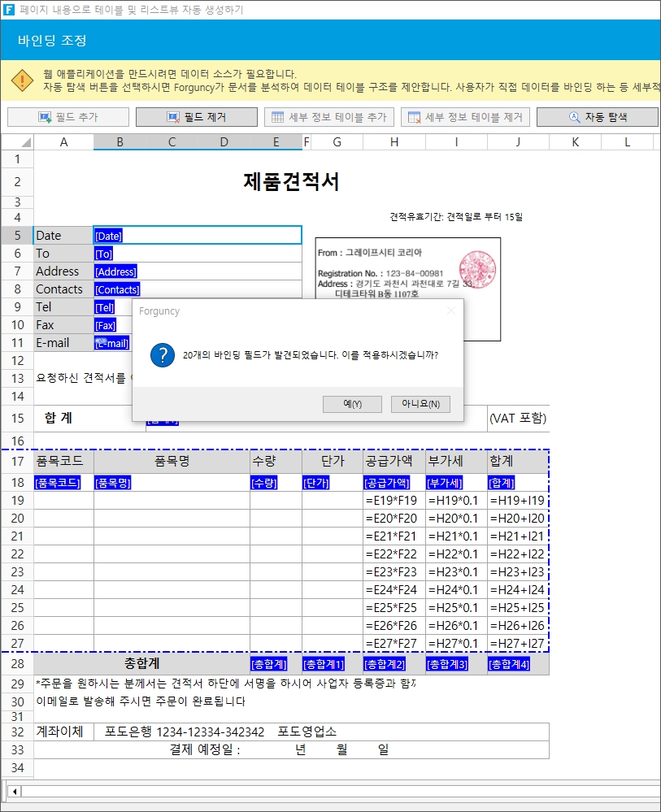The width and height of the screenshot is (661, 812).
Task: Click the [공급가액] binding field
Action: [x=387, y=483]
